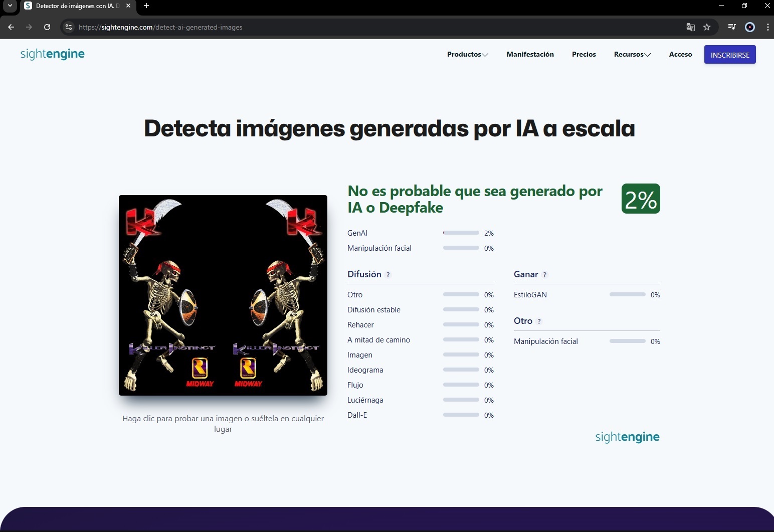Open the media control icon in toolbar
774x532 pixels.
[x=732, y=27]
